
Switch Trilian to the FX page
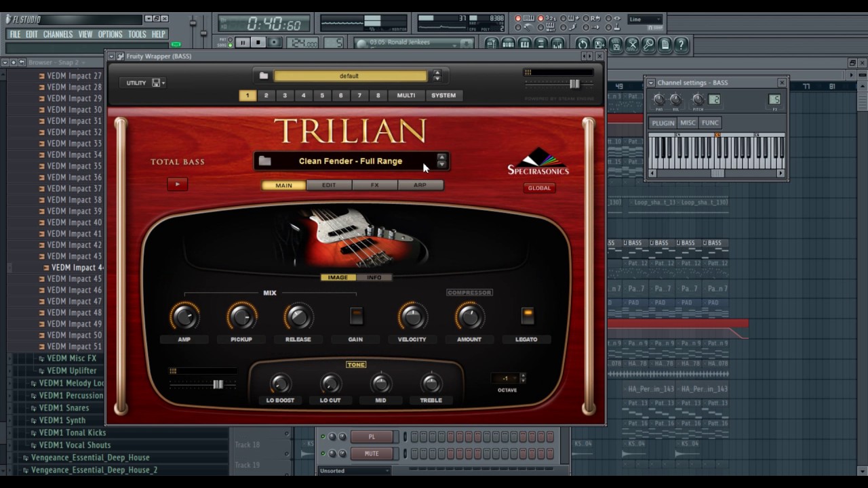374,185
